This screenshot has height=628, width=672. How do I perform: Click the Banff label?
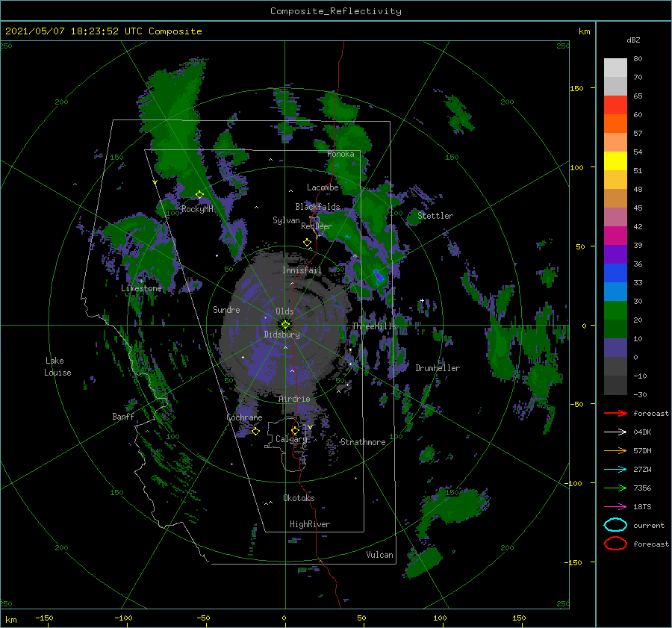click(x=123, y=417)
